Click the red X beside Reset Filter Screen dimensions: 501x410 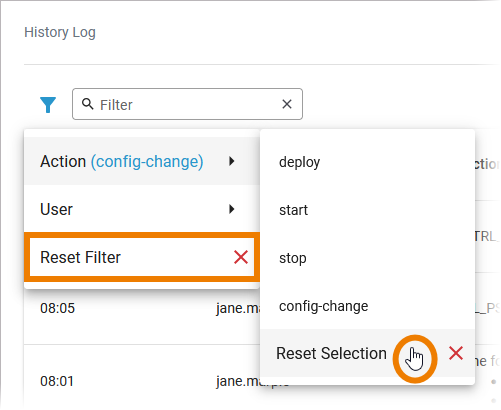[x=241, y=257]
